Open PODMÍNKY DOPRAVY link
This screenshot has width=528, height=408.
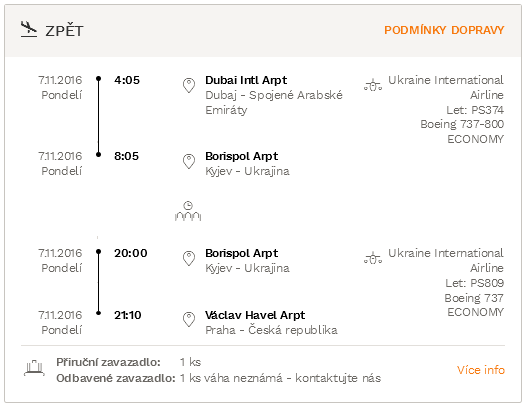click(x=444, y=30)
